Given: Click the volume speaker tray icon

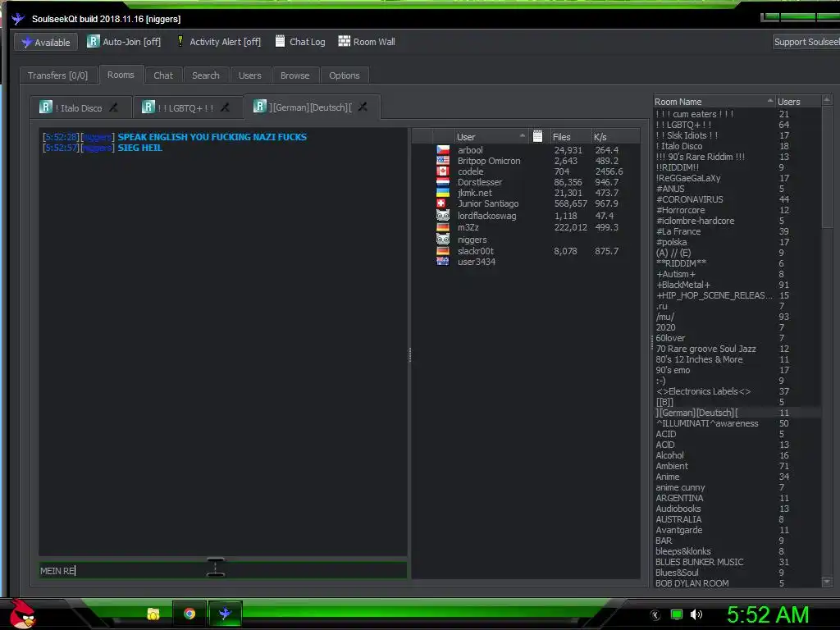Looking at the screenshot, I should (696, 614).
